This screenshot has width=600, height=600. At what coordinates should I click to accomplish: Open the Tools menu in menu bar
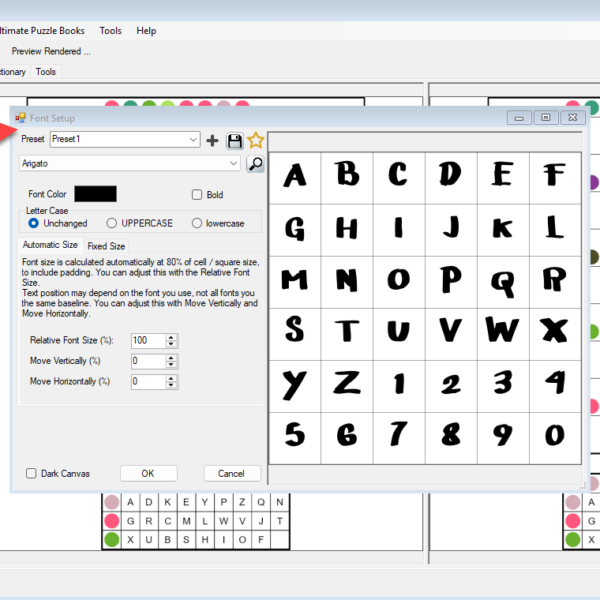tap(110, 31)
